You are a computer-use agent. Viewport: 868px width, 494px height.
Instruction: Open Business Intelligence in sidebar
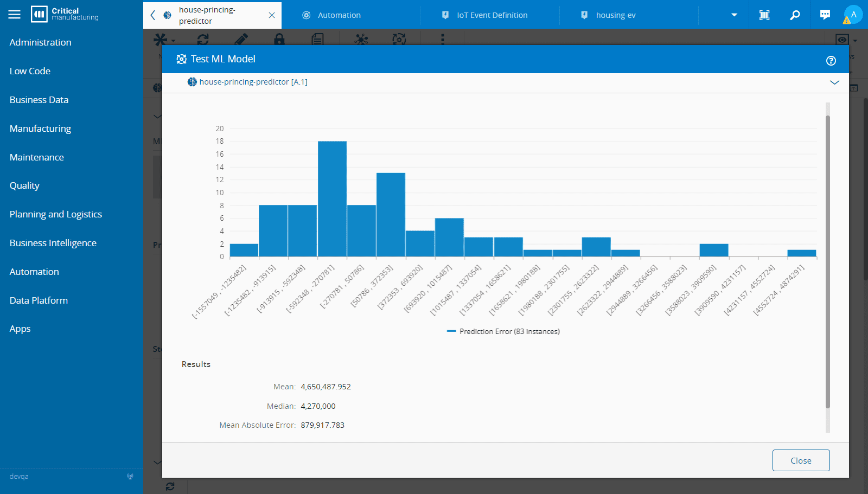(x=53, y=243)
